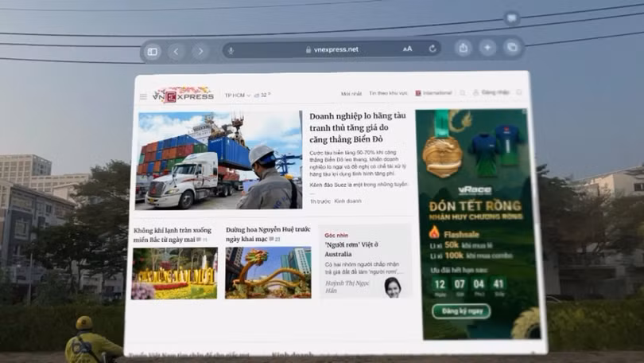Open headline about Biển Đỏ shipping costs
The height and width of the screenshot is (363, 644).
click(358, 127)
